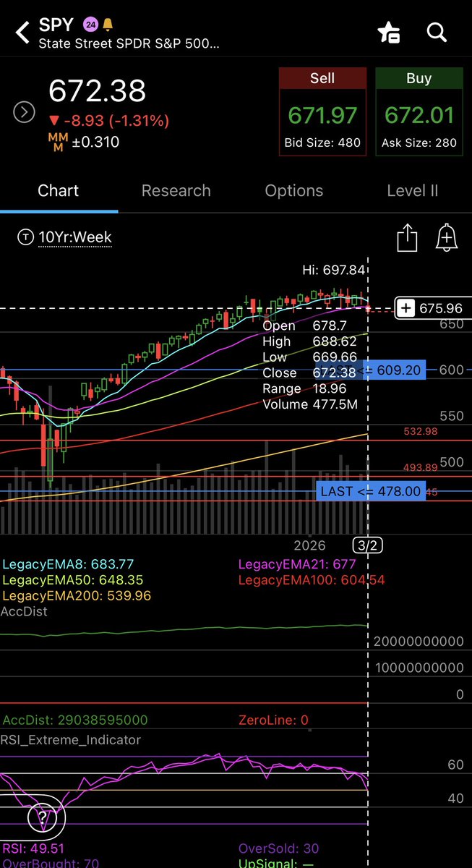Tap the LegacyEMA50: 648.35 label

73,580
